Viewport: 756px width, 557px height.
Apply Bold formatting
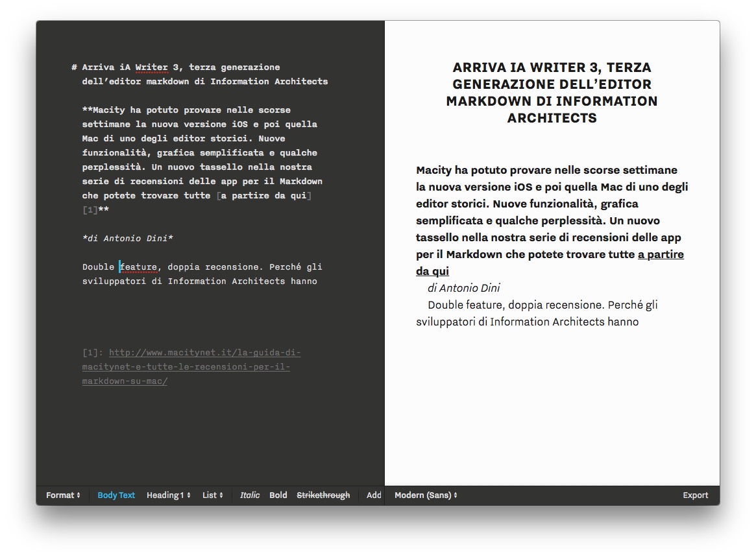pyautogui.click(x=278, y=495)
